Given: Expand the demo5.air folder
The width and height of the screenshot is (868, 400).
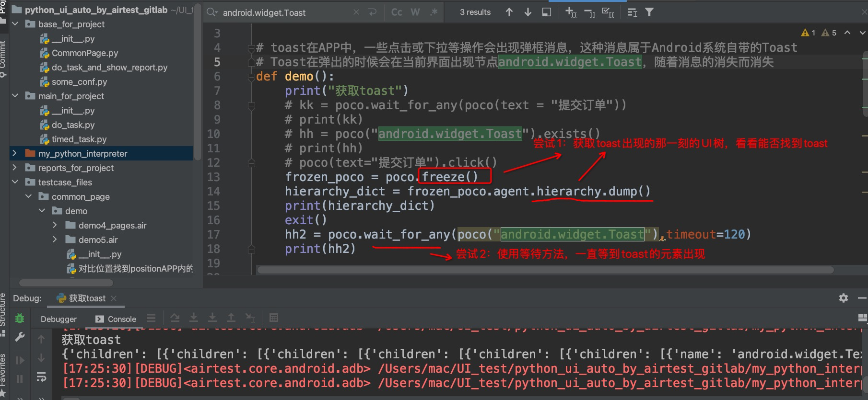Looking at the screenshot, I should pos(55,240).
